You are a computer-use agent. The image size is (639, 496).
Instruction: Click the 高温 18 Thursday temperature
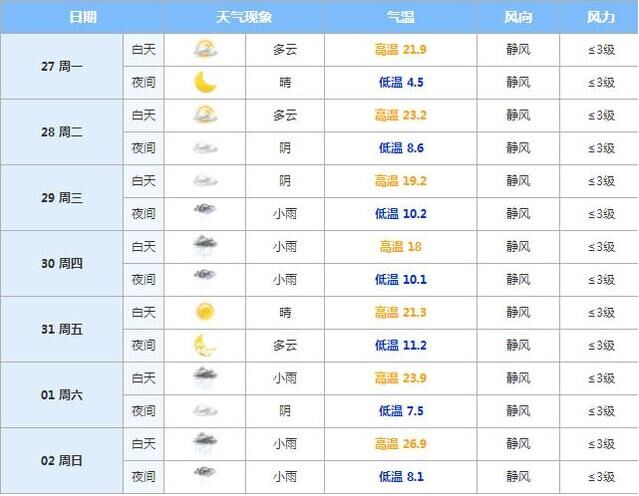click(x=401, y=247)
